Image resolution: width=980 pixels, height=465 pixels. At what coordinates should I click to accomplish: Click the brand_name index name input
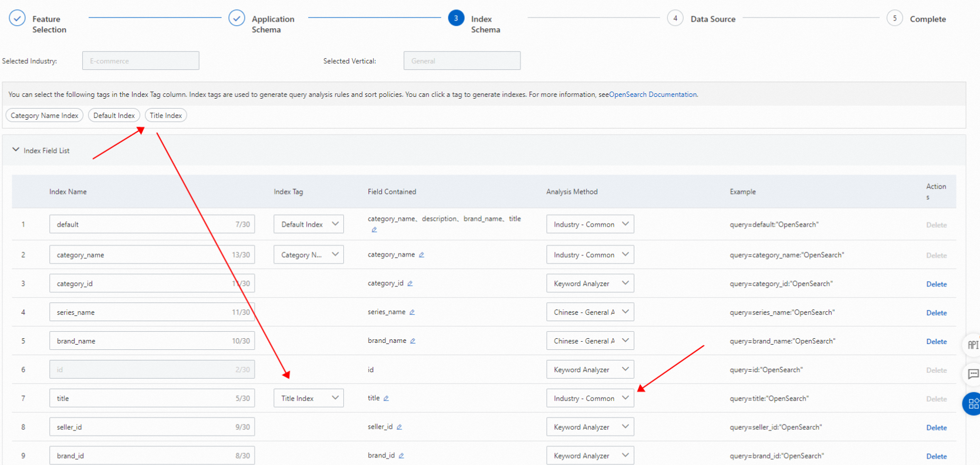tap(152, 341)
